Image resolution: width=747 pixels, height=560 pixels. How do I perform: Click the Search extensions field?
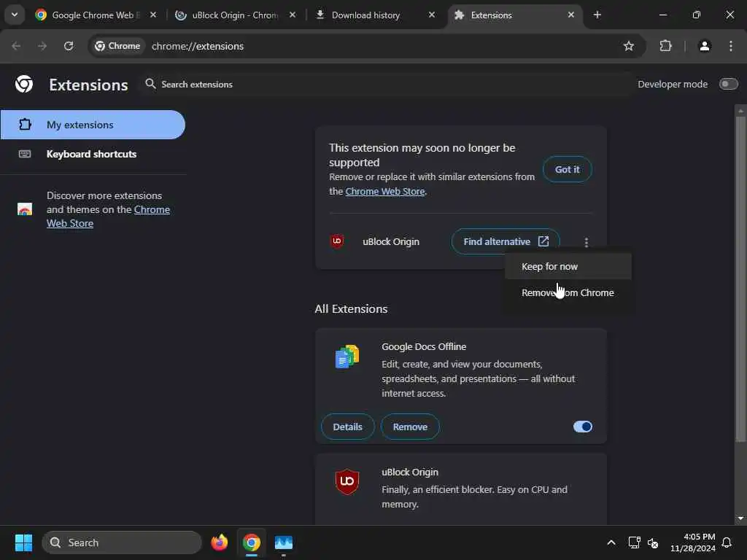(x=386, y=85)
